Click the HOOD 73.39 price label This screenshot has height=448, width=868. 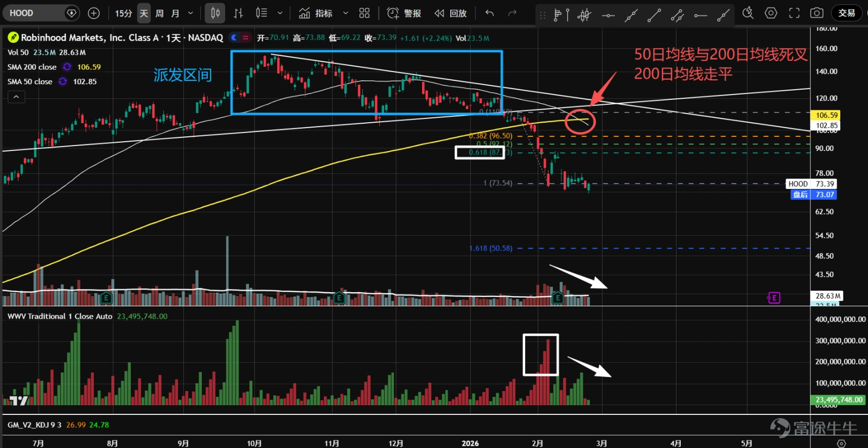(812, 184)
